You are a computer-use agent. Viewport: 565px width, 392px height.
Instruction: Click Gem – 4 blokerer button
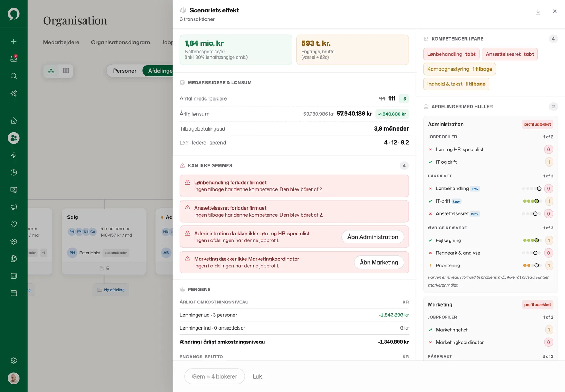pyautogui.click(x=215, y=376)
